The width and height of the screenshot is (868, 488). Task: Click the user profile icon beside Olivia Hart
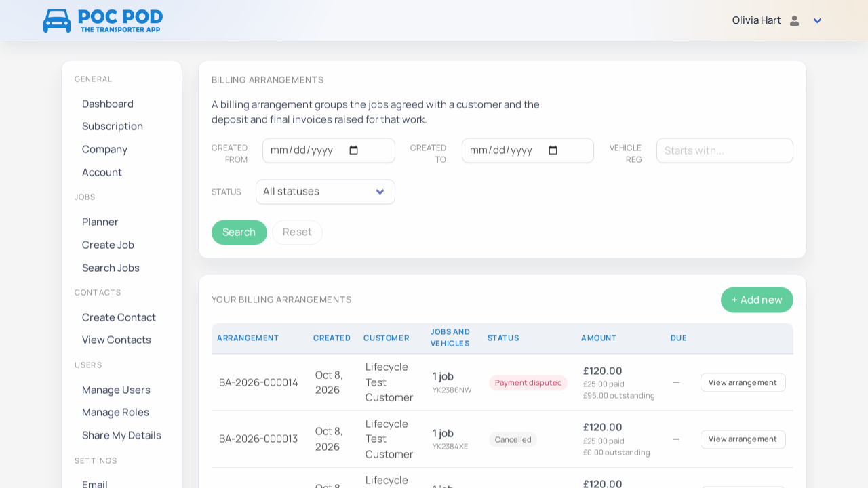[795, 20]
